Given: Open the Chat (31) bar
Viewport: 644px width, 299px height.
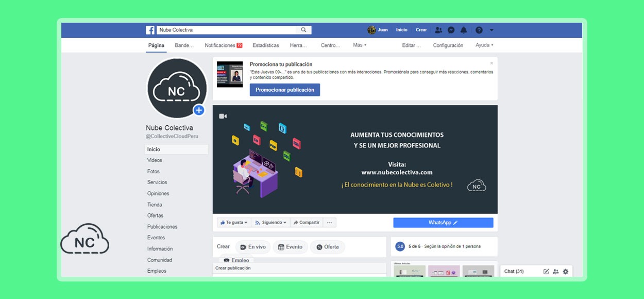Looking at the screenshot, I should (x=536, y=272).
